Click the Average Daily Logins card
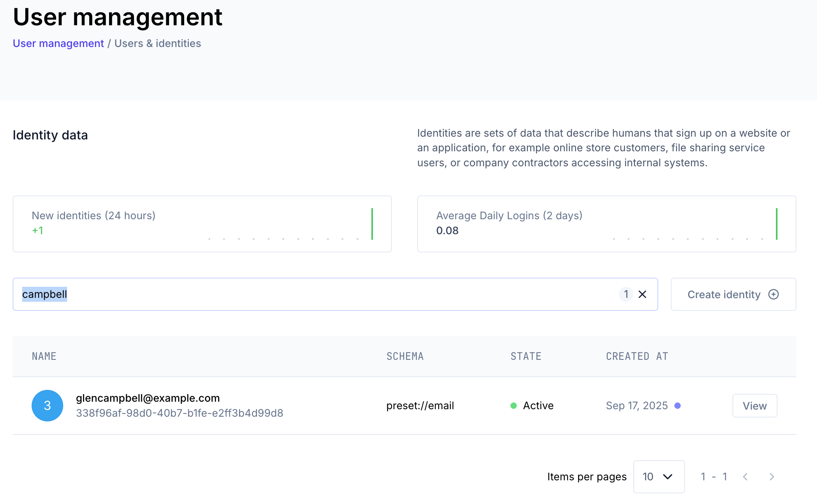Screen dimensions: 817x504 tap(606, 224)
